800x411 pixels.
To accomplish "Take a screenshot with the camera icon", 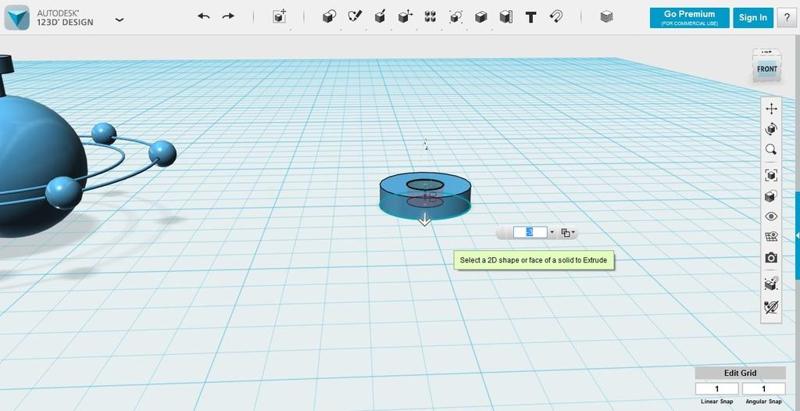I will [x=771, y=258].
